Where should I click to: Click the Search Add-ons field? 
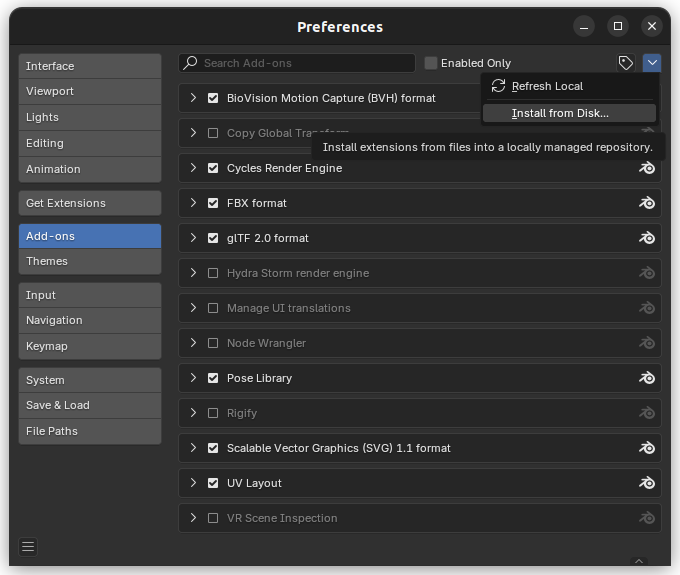pos(297,63)
